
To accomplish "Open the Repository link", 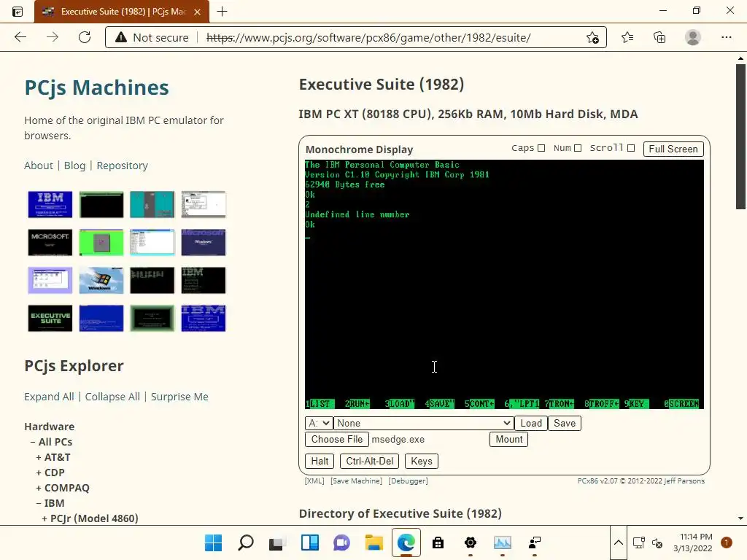I will (123, 166).
